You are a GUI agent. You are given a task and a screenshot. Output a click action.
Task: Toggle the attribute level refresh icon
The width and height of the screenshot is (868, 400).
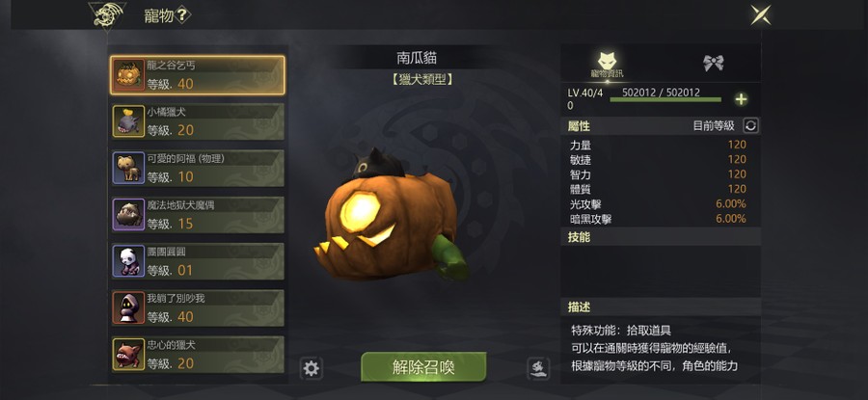(x=750, y=125)
